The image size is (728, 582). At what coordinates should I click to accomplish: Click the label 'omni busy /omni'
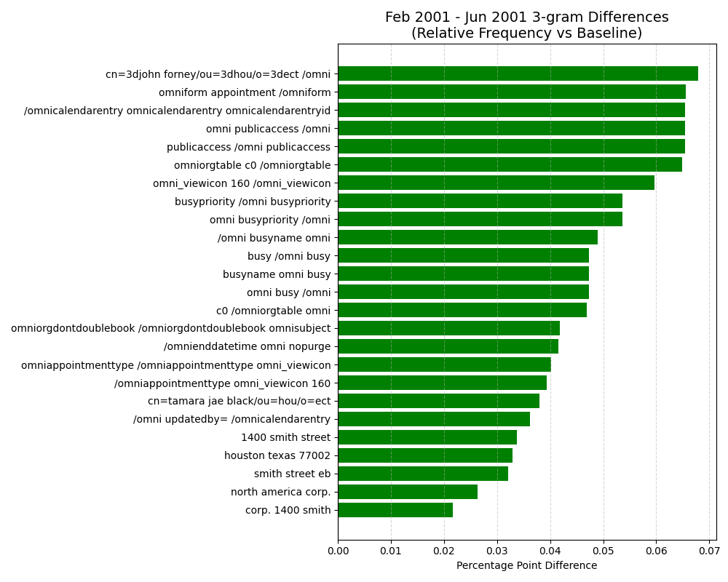pyautogui.click(x=289, y=292)
